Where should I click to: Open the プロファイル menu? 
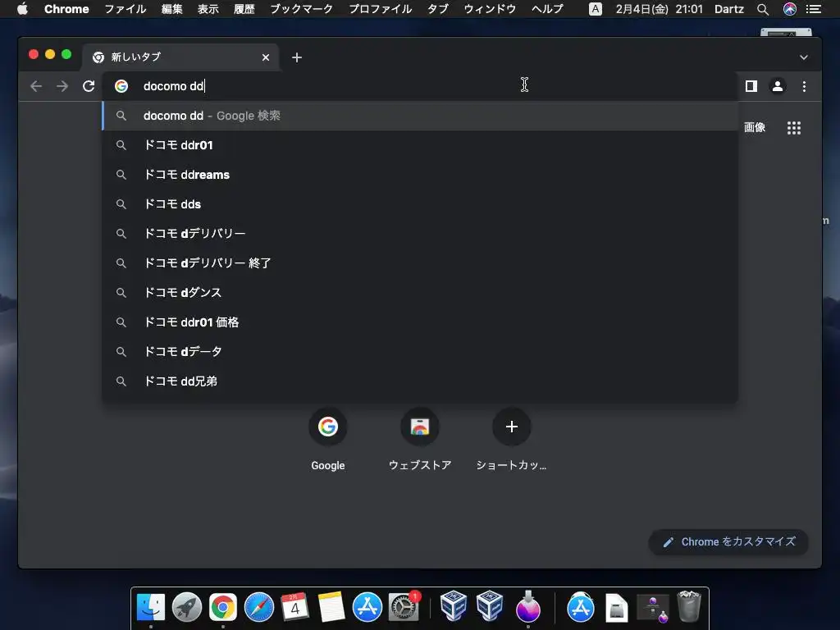pyautogui.click(x=381, y=9)
